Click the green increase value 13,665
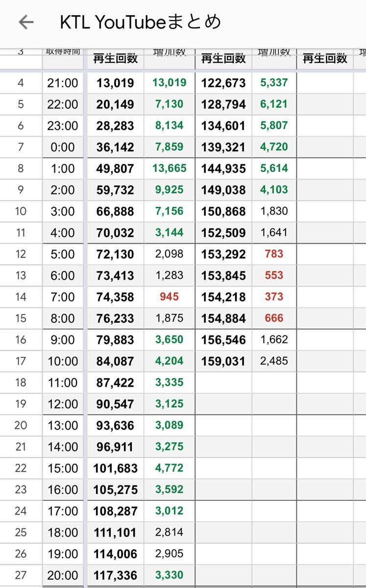366x588 pixels. click(x=170, y=169)
